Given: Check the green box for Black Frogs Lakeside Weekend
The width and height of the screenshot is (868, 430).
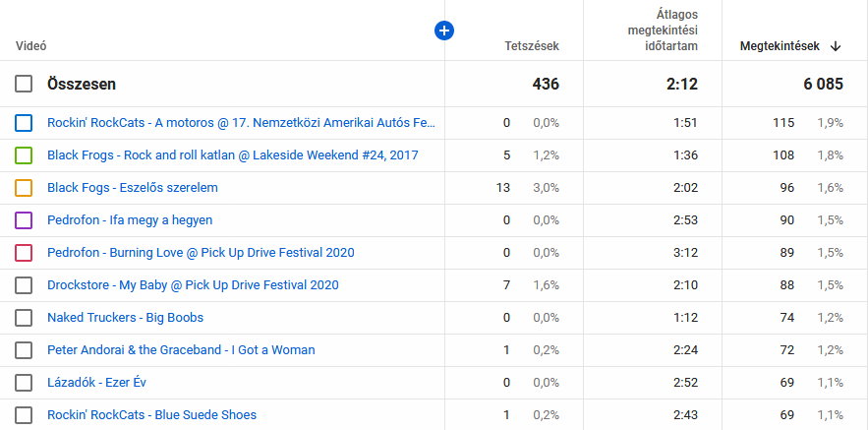Looking at the screenshot, I should click(x=25, y=155).
